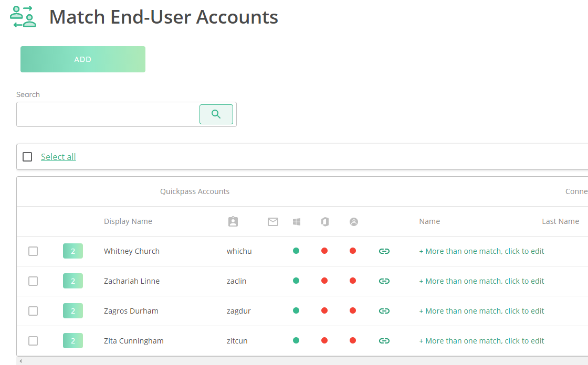Edit multiple matches for Zachariah Linne
The height and width of the screenshot is (365, 588).
[x=481, y=281]
